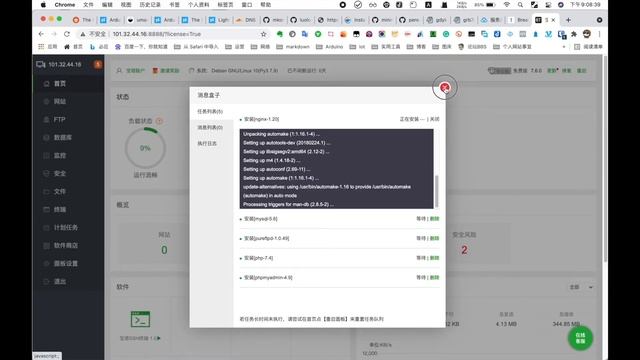Click the 更新 link in top bar
This screenshot has height=360, width=640.
(x=552, y=71)
